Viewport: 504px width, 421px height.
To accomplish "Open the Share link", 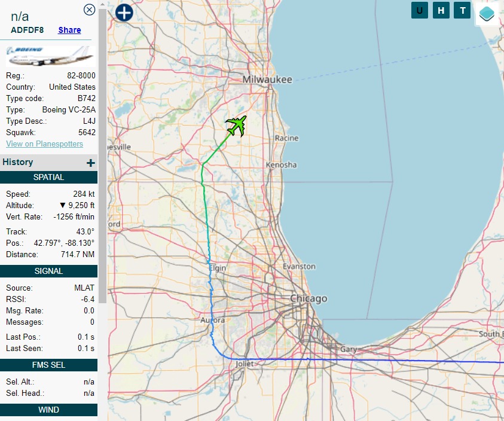I will click(x=69, y=30).
